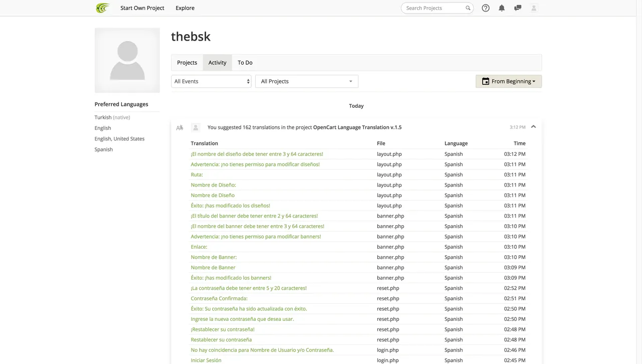This screenshot has width=642, height=364.
Task: Switch to the To Do tab
Action: [x=245, y=63]
